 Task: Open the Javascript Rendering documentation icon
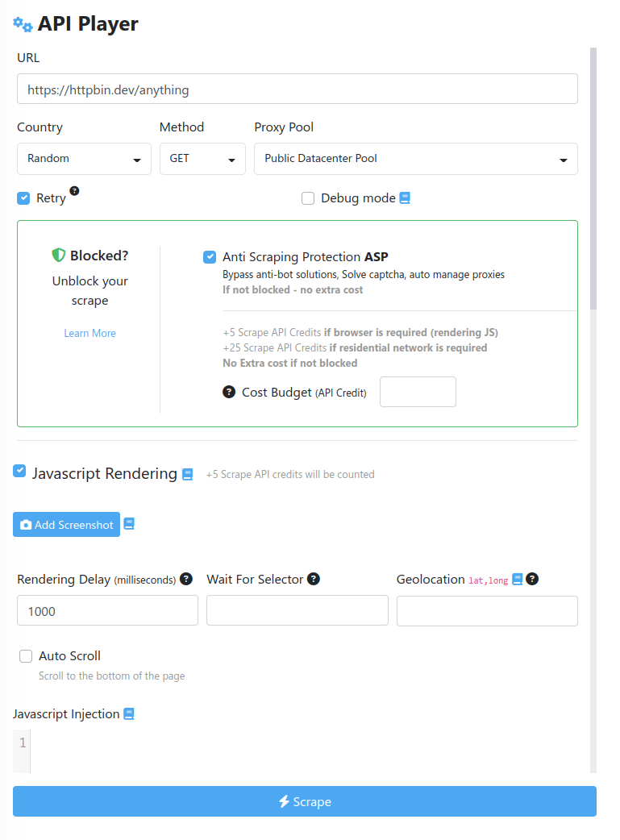(x=186, y=474)
